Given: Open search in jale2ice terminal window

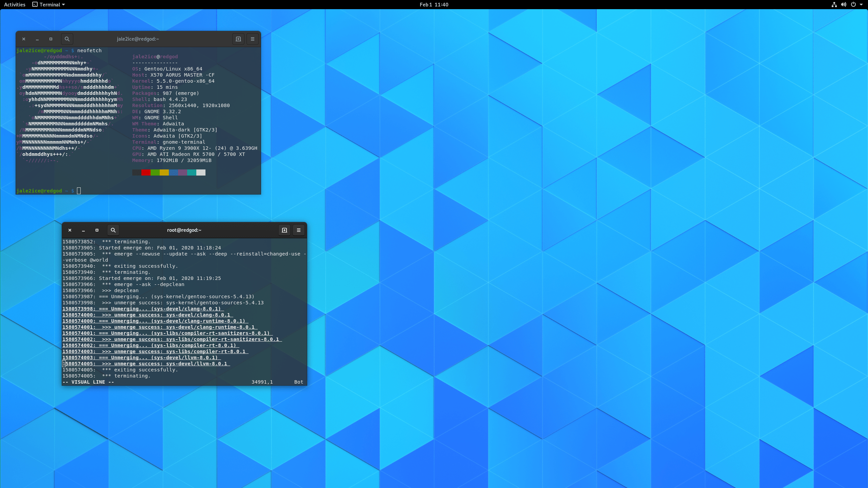Looking at the screenshot, I should point(67,39).
